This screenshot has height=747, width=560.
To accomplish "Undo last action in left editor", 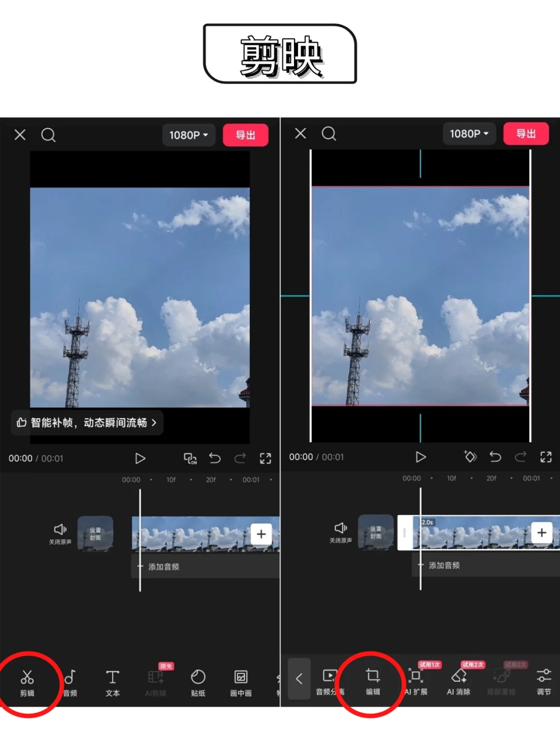I will click(x=215, y=458).
